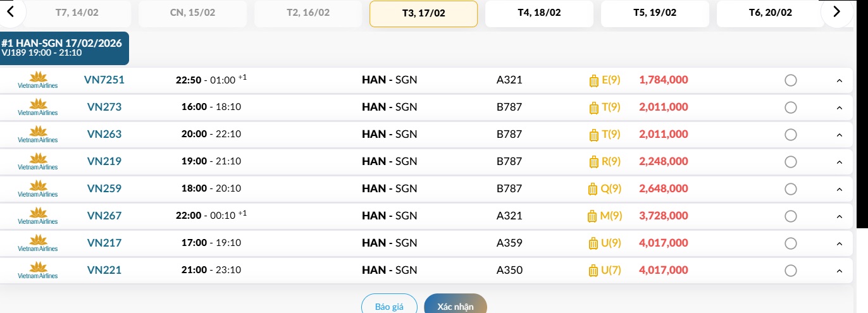Click the baggage icon for flight VN221
Image resolution: width=868 pixels, height=313 pixels.
coord(593,271)
